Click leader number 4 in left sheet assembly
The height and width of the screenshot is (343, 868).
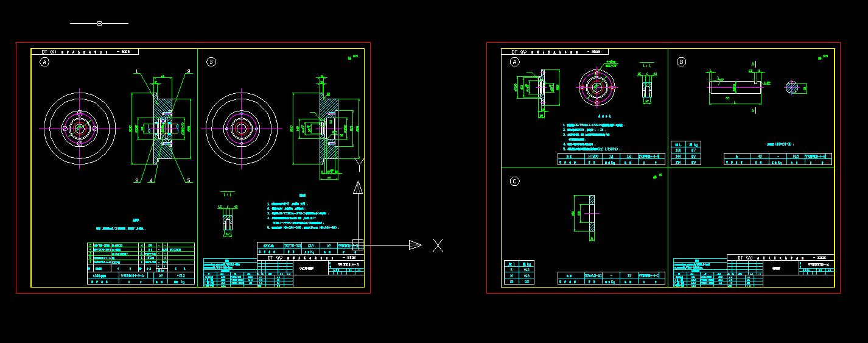click(151, 180)
